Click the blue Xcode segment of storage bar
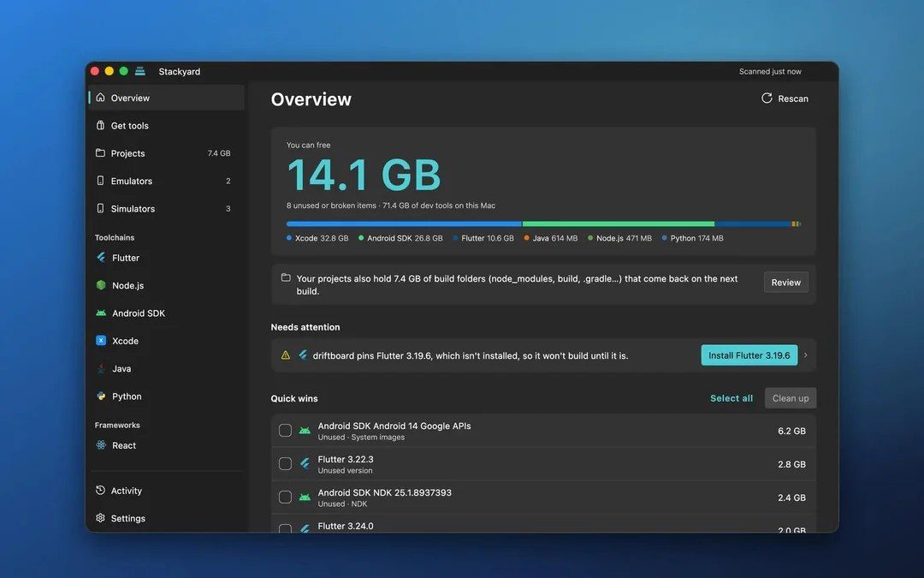This screenshot has width=924, height=578. coord(404,224)
